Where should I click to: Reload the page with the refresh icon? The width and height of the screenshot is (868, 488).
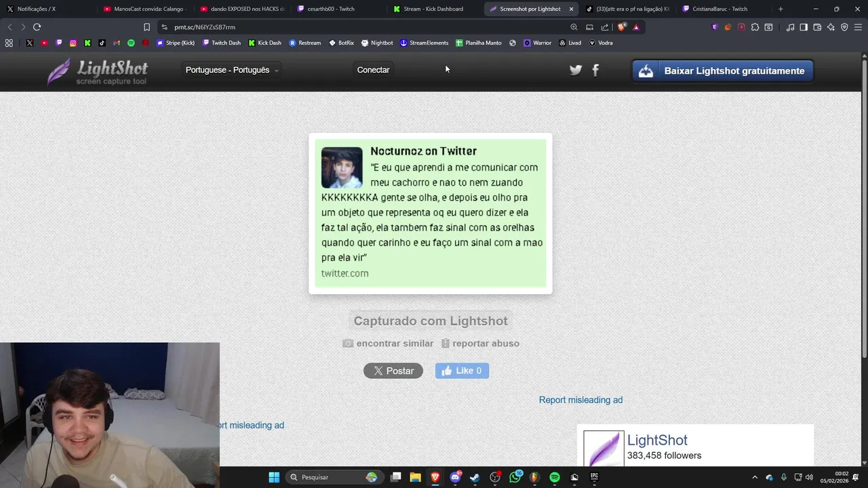point(37,27)
